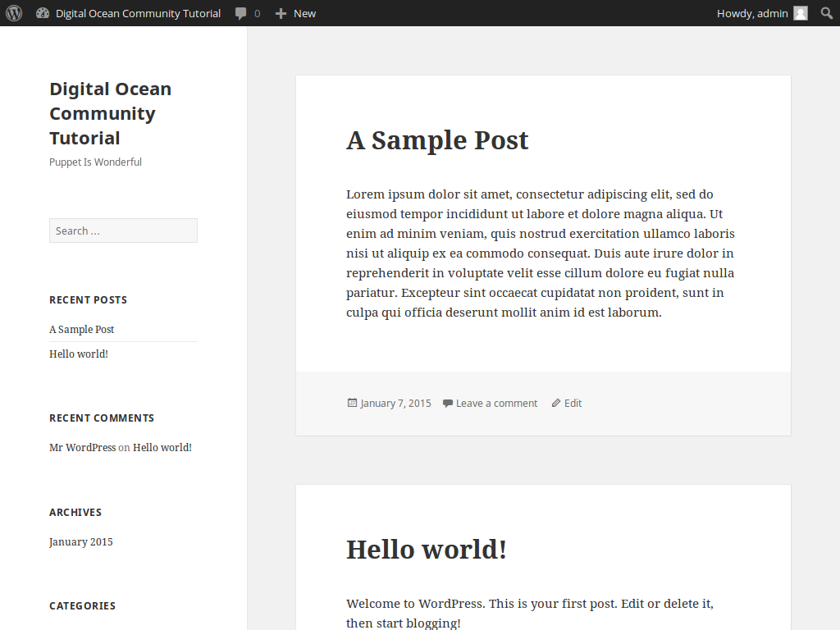Open the admin bar search magnifier
Screen dimensions: 840x630
pos(827,13)
